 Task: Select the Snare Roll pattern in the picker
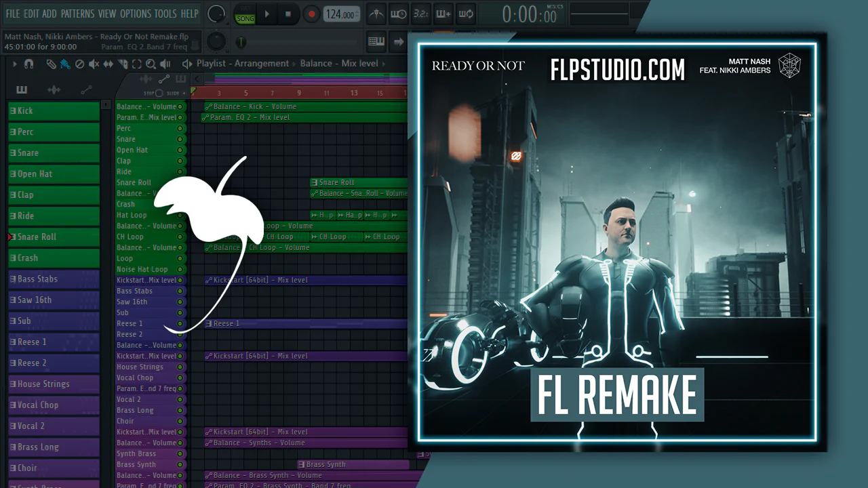(x=54, y=237)
